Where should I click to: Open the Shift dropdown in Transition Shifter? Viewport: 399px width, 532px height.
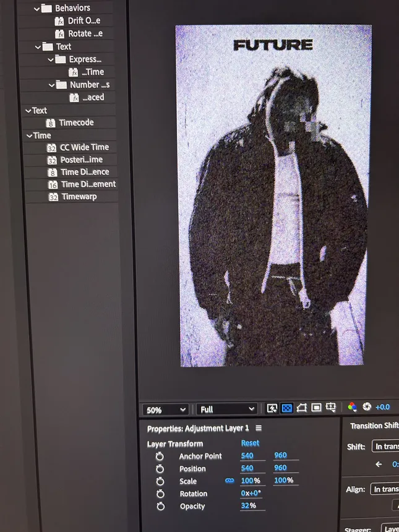(x=385, y=446)
